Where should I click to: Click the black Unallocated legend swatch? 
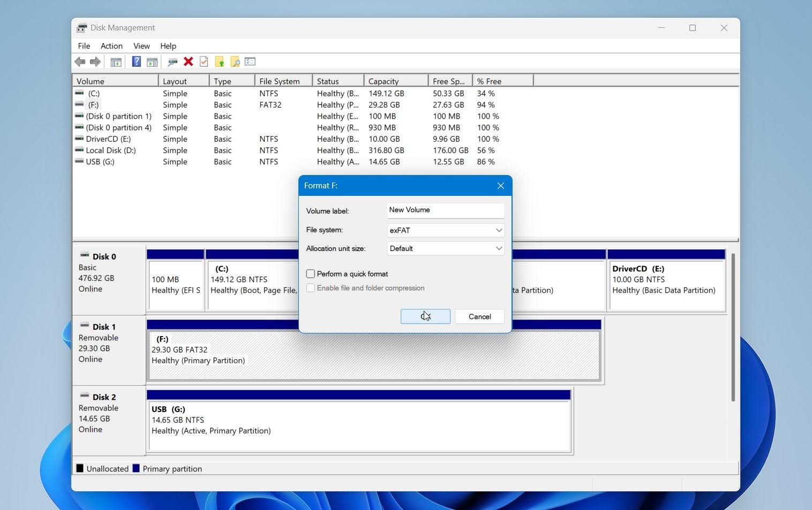coord(80,468)
